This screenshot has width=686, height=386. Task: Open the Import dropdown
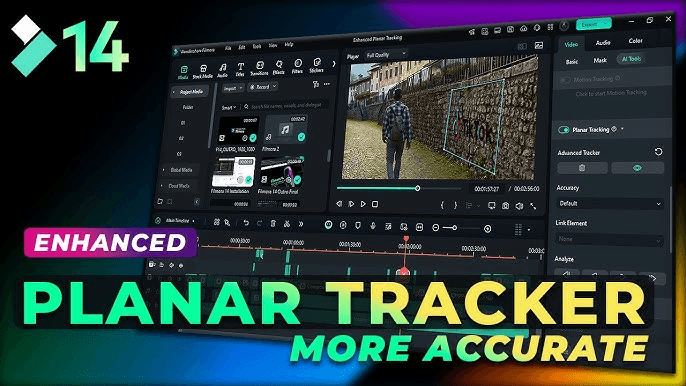pos(233,88)
